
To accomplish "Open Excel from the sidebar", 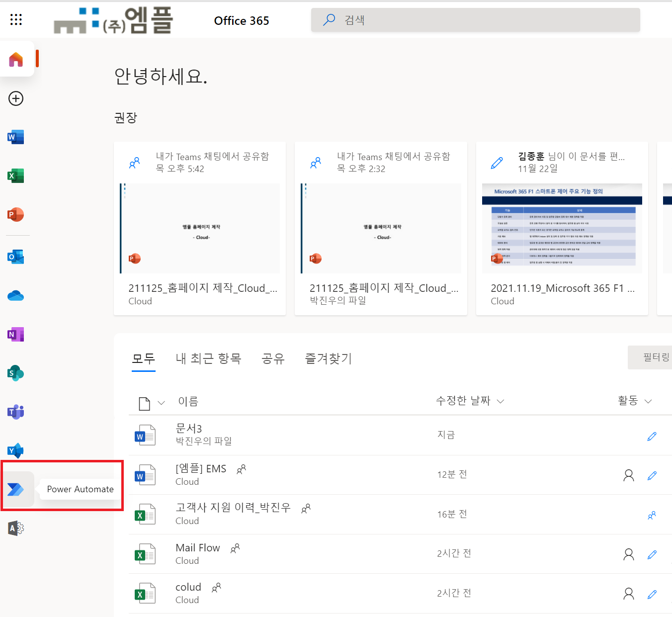I will point(16,176).
